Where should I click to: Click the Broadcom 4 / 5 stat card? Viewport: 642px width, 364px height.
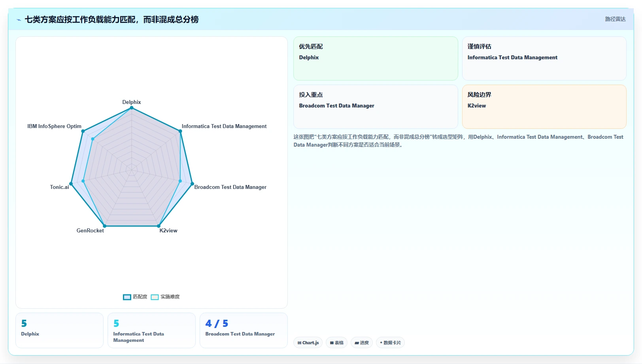coord(244,330)
